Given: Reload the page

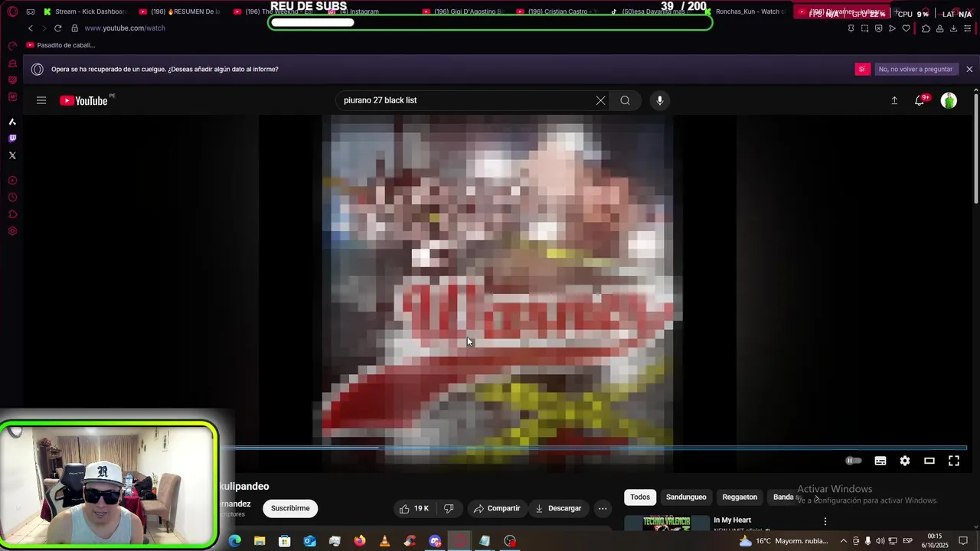Looking at the screenshot, I should click(57, 28).
